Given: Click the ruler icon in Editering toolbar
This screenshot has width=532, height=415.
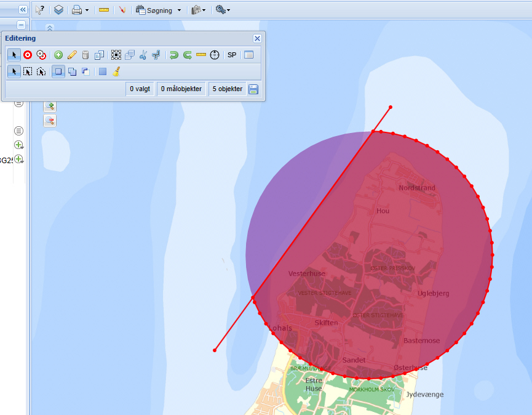Looking at the screenshot, I should pos(201,55).
